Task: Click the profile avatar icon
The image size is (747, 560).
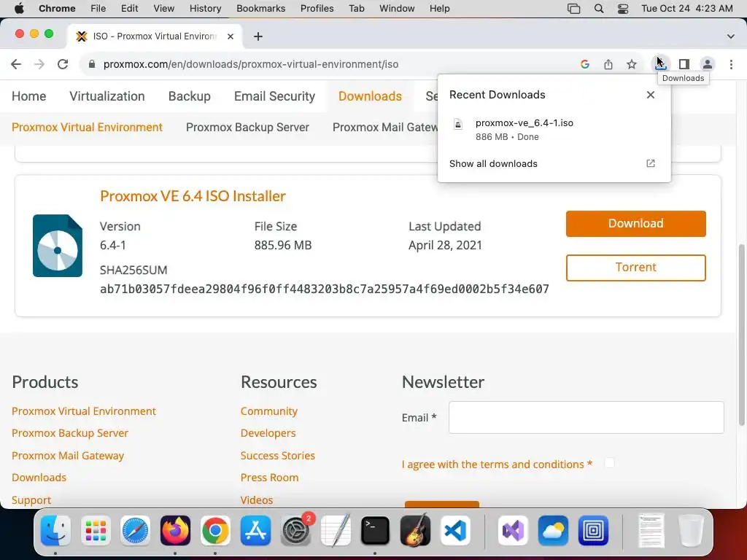Action: click(708, 64)
